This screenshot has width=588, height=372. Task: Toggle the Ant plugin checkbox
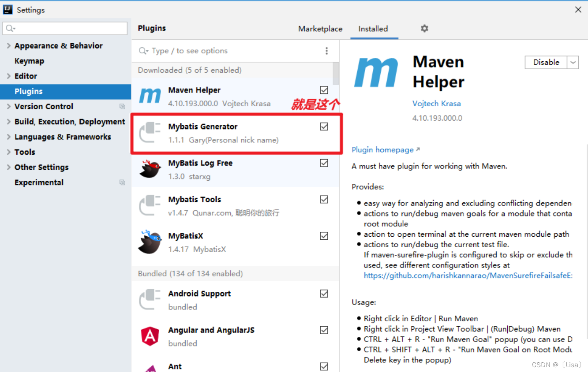(324, 366)
